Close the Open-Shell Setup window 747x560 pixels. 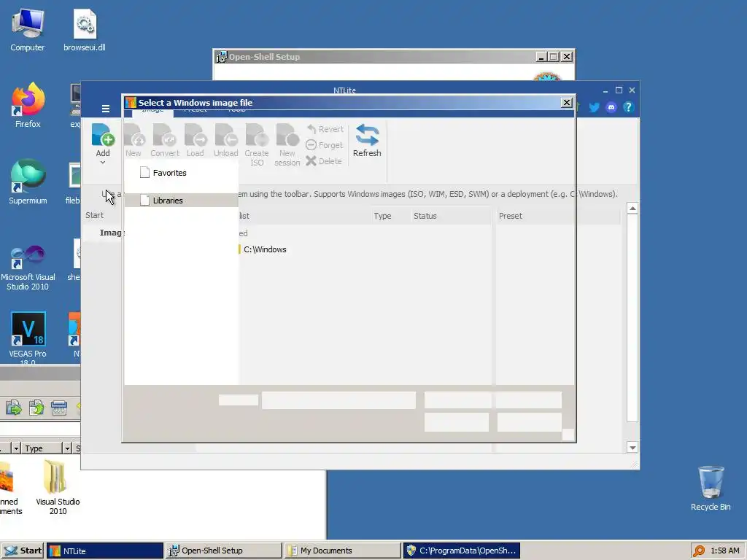(x=566, y=57)
